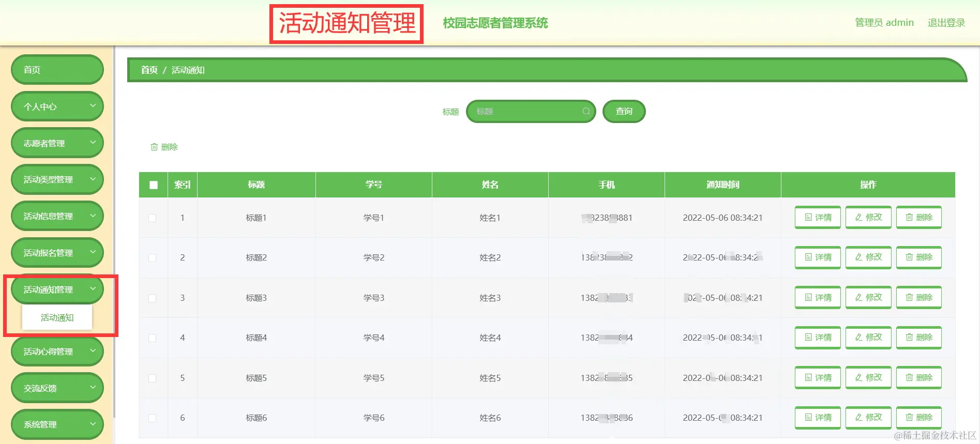The height and width of the screenshot is (444, 980).
Task: Click the detail icon in row 标题6
Action: coord(808,418)
